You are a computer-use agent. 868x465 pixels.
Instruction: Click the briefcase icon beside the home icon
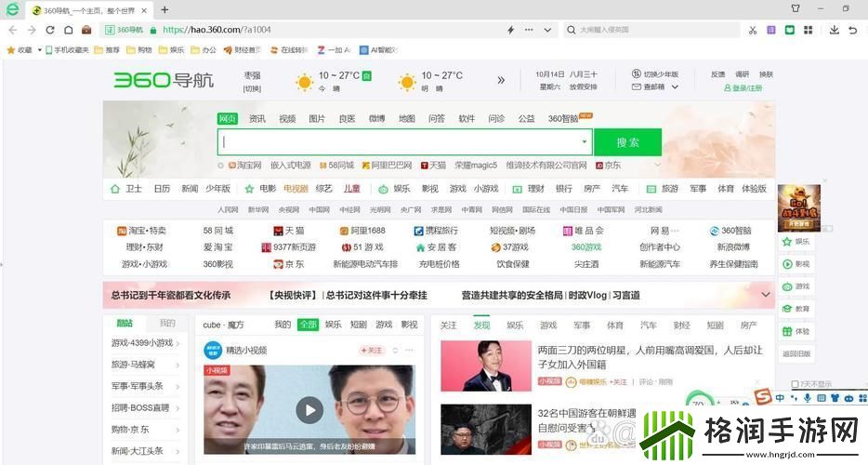pos(86,30)
